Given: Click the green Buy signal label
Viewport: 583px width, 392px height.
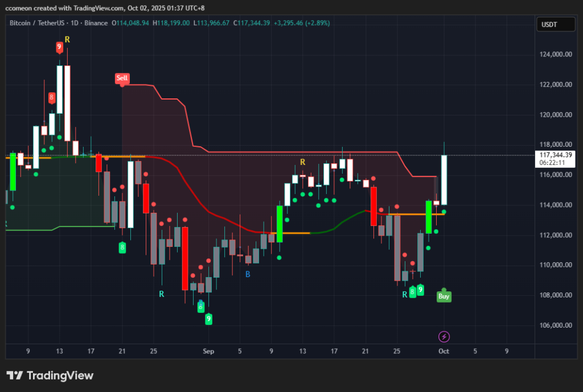Looking at the screenshot, I should coord(444,296).
